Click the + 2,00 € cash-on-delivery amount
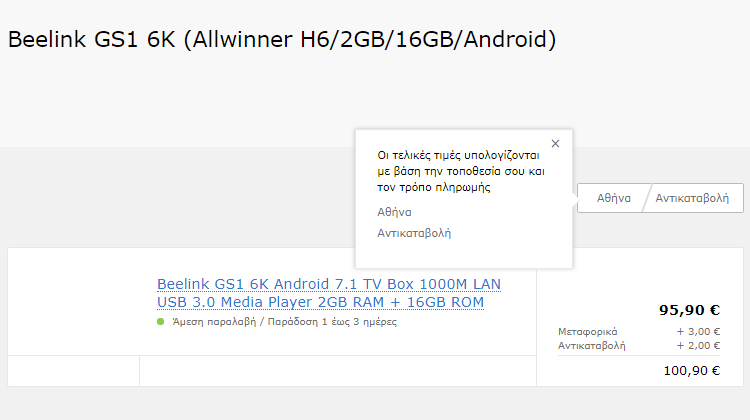Image resolution: width=750 pixels, height=420 pixels. coord(698,345)
